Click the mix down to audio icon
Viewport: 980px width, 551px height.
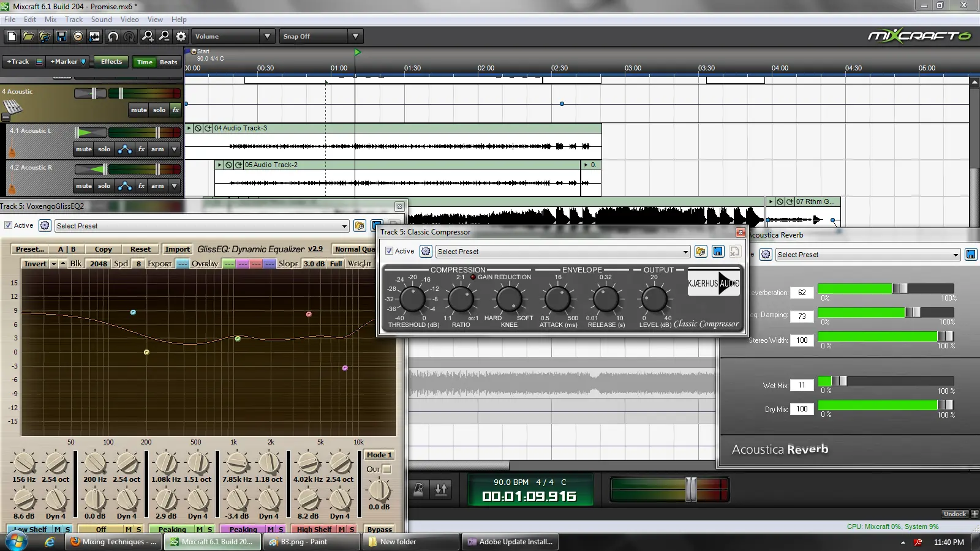click(94, 37)
